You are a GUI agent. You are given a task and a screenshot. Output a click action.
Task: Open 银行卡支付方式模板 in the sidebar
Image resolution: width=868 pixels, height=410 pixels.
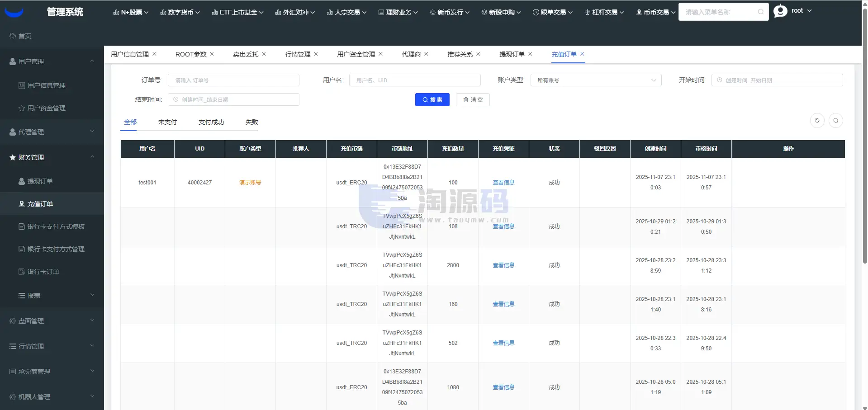(52, 226)
